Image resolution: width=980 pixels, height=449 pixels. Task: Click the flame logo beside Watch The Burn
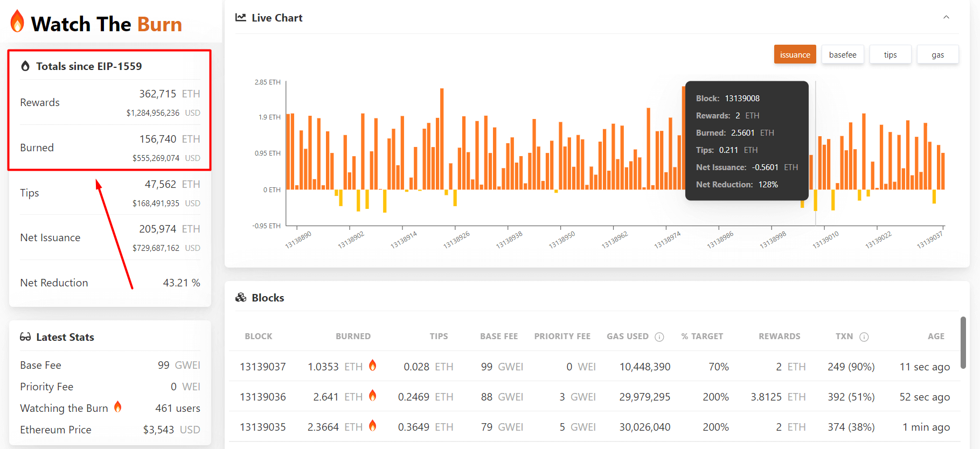(17, 22)
